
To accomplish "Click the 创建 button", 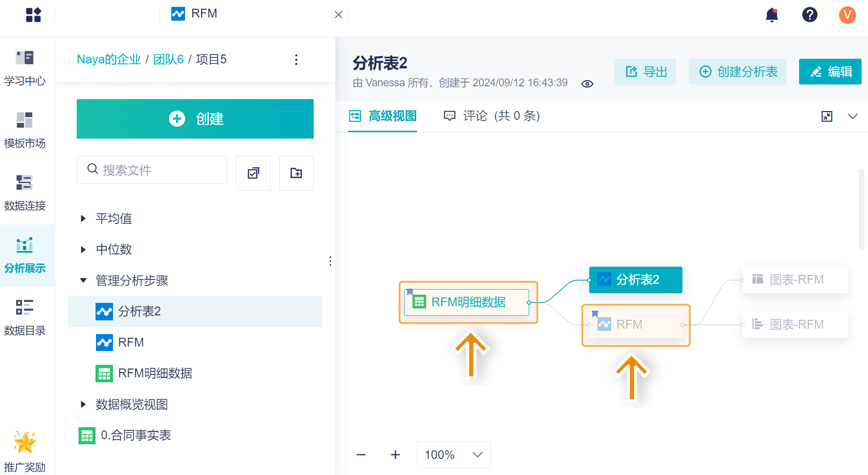I will (195, 119).
